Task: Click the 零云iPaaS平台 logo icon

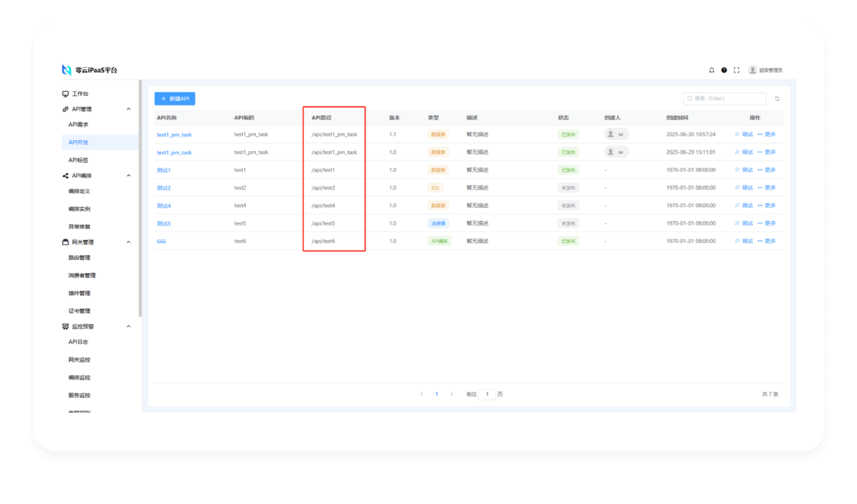Action: point(66,70)
